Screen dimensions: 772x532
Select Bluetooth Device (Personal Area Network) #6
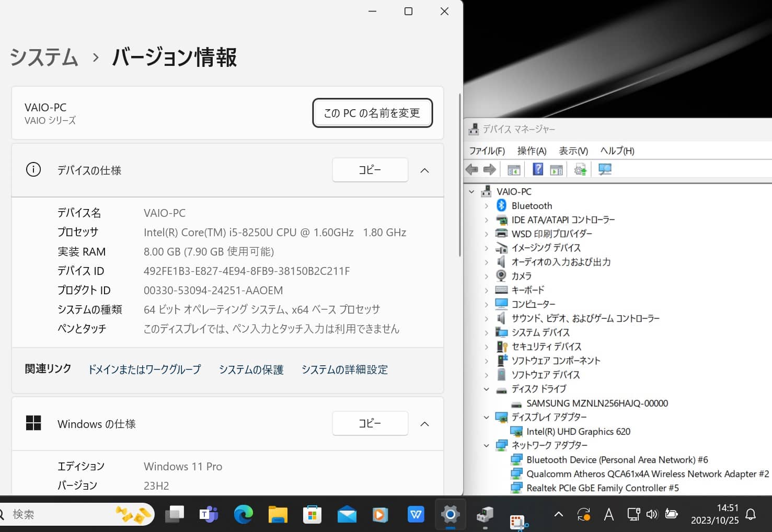[x=617, y=460]
